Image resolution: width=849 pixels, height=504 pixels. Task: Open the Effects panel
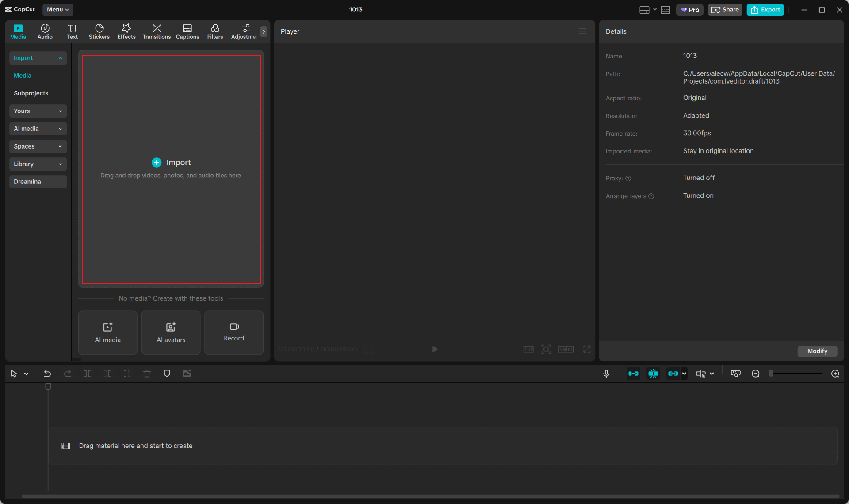click(126, 31)
